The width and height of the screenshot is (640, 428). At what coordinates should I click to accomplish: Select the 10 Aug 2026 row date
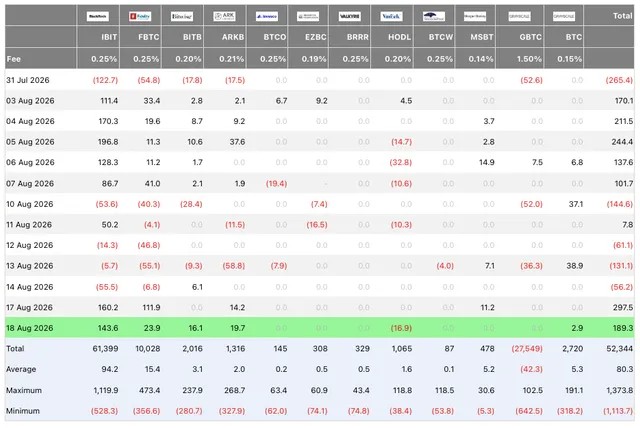tap(30, 204)
